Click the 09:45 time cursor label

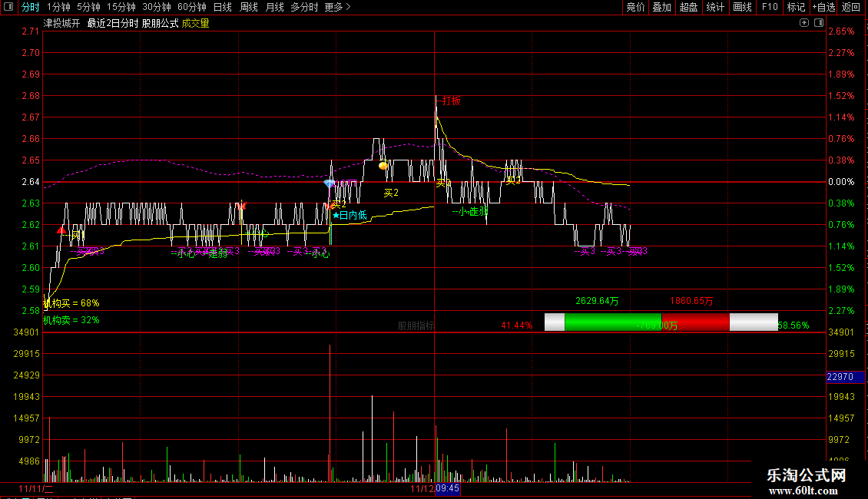coord(447,488)
